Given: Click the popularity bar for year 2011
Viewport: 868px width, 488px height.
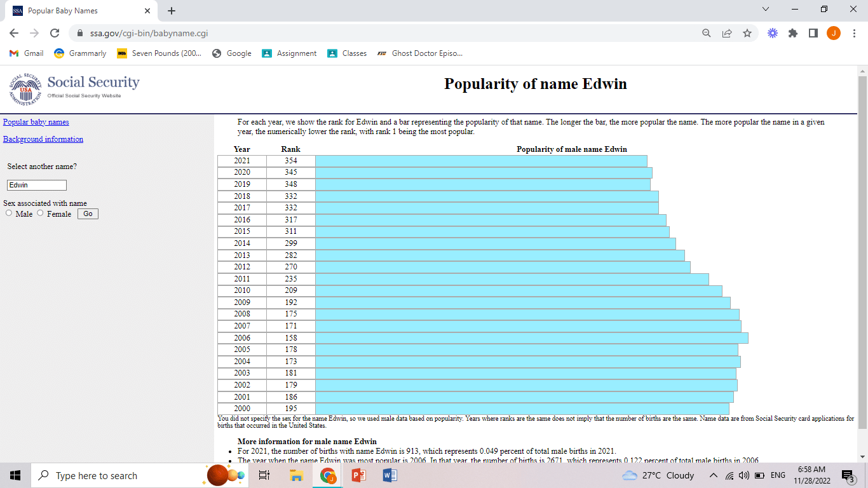Looking at the screenshot, I should 512,279.
